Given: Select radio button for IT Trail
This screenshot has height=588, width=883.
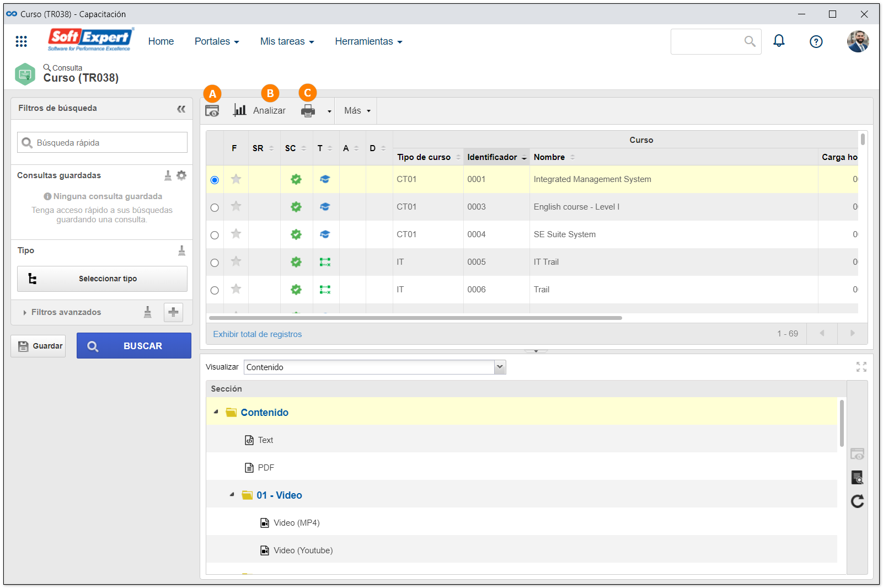Looking at the screenshot, I should point(215,263).
